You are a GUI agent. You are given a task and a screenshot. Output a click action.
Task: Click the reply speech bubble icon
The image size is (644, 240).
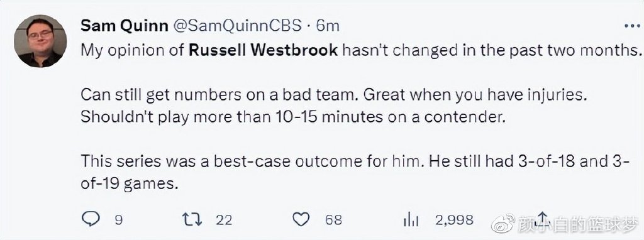(91, 219)
